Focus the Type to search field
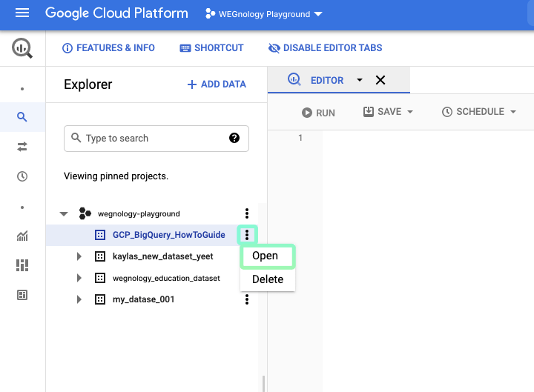 156,139
